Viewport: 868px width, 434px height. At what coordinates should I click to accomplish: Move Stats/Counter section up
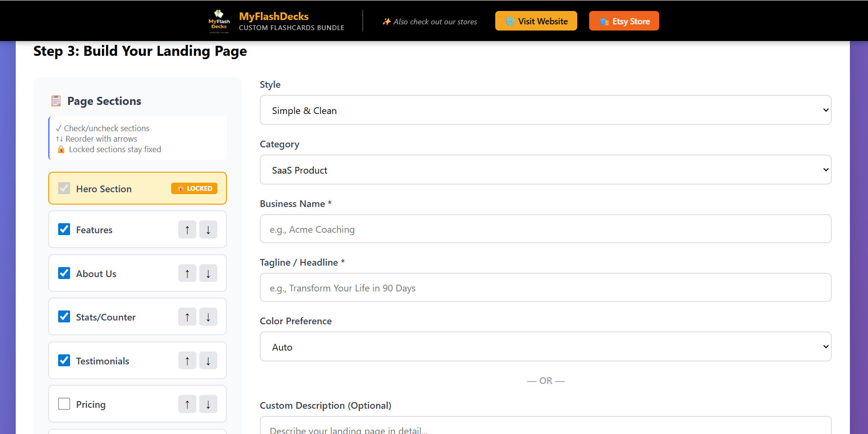[x=187, y=317]
